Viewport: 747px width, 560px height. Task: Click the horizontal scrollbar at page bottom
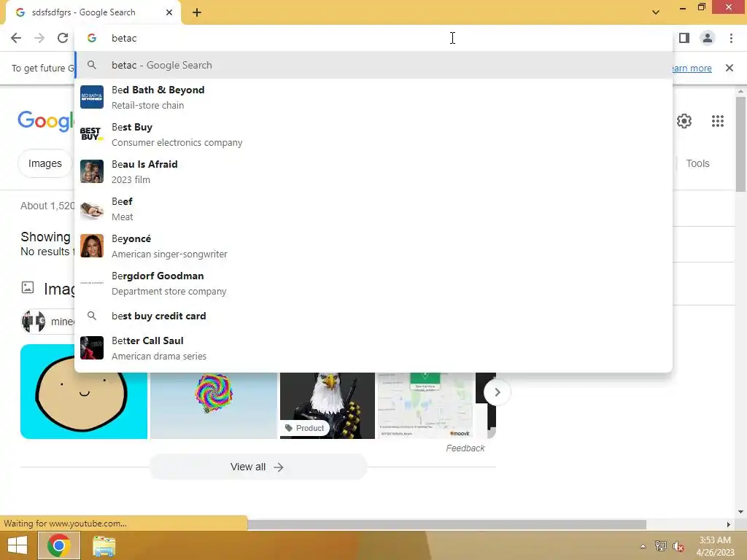click(x=446, y=524)
